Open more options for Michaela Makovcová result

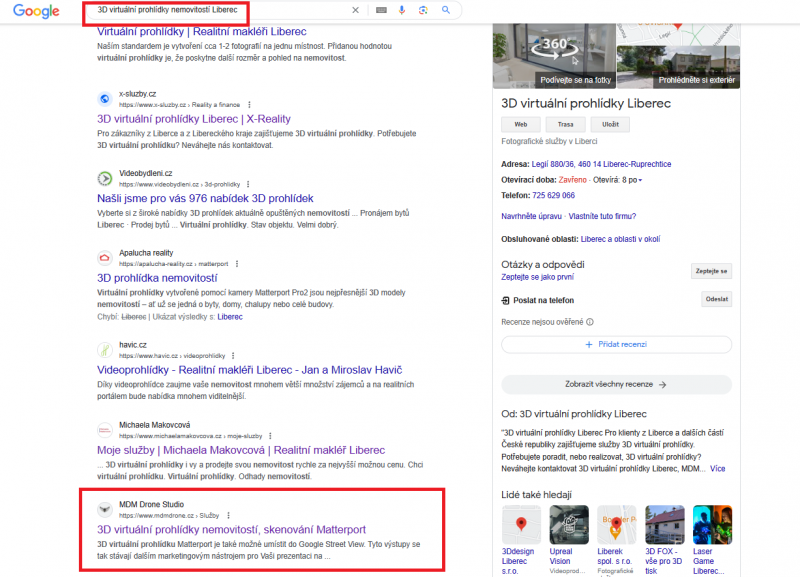click(x=270, y=436)
